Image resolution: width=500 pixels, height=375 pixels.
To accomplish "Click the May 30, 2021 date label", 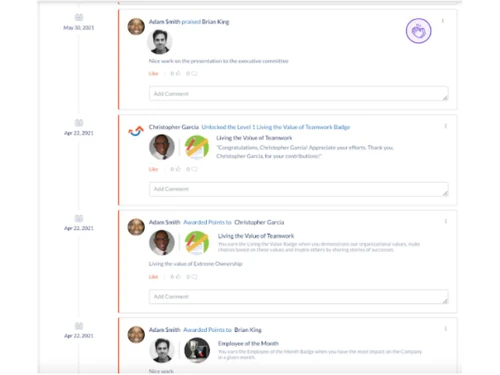I will 79,28.
